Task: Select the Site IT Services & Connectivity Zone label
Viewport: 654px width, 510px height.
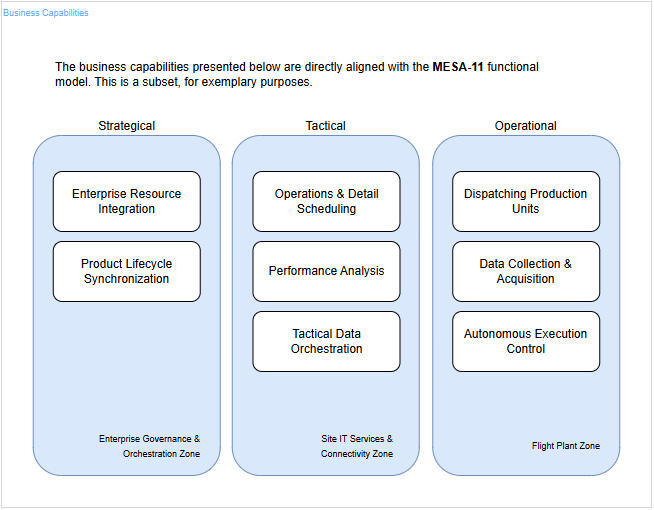Action: (356, 446)
